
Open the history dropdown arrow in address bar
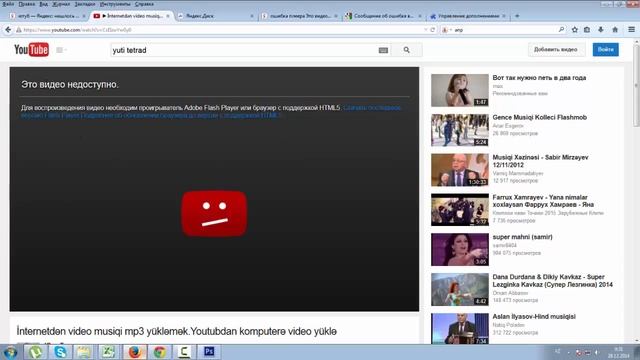[x=426, y=30]
